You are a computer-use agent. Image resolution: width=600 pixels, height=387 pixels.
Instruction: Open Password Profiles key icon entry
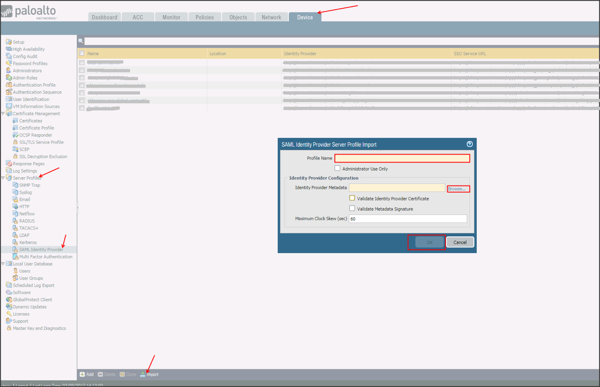tap(9, 63)
